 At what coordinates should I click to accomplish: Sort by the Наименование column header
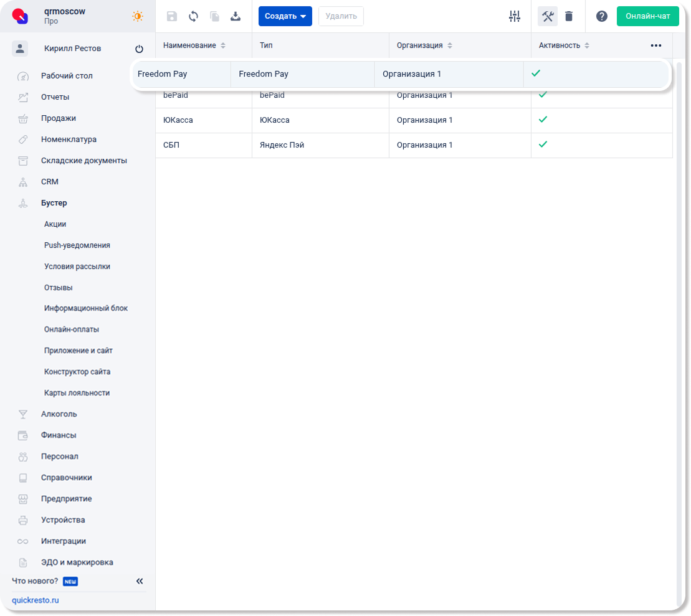[x=189, y=45]
